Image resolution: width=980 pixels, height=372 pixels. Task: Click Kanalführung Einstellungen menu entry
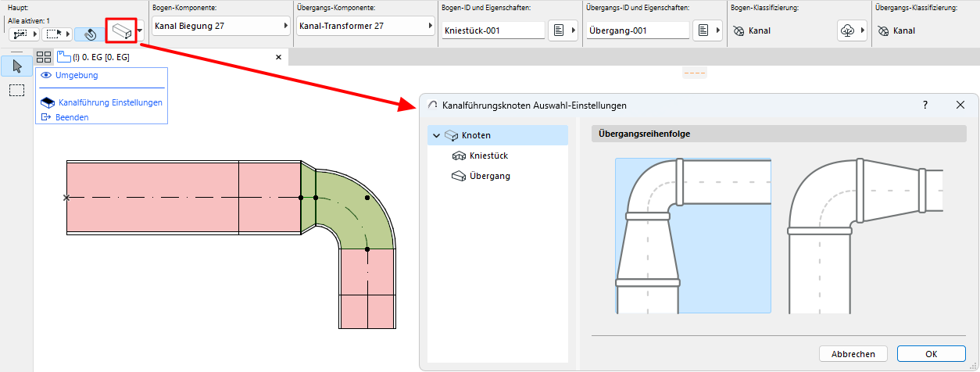click(110, 102)
